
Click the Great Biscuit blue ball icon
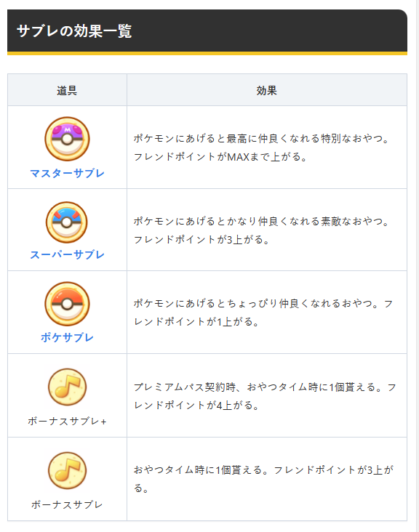[67, 222]
